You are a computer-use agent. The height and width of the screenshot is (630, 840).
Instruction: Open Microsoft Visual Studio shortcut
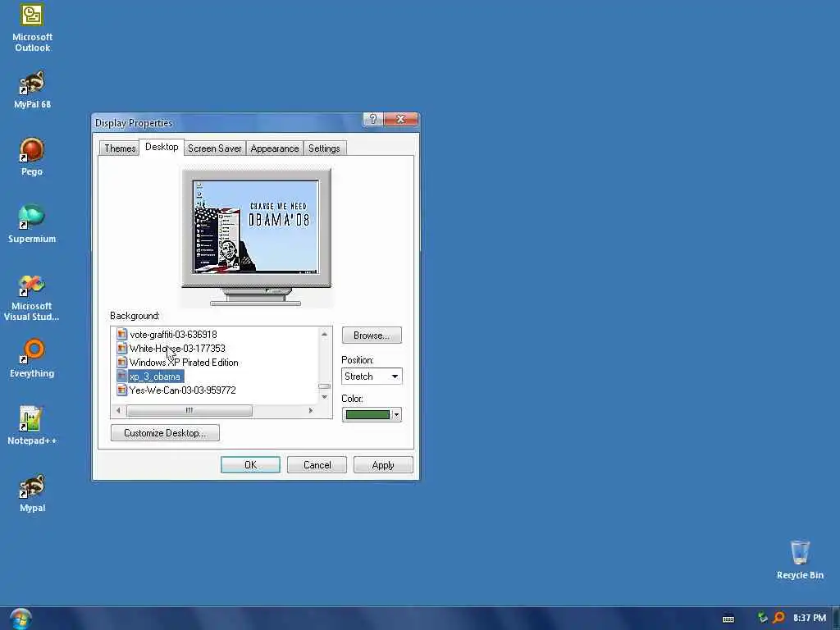tap(32, 297)
